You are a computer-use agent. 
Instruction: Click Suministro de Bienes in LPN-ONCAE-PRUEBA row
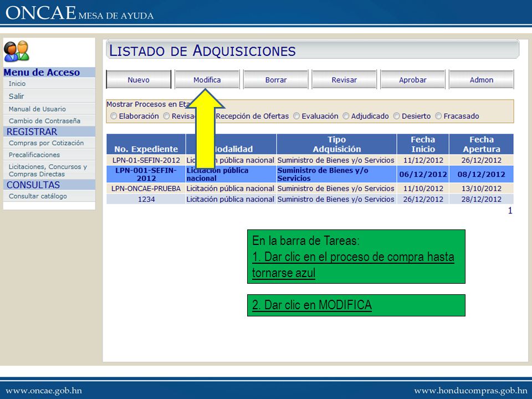[x=336, y=188]
